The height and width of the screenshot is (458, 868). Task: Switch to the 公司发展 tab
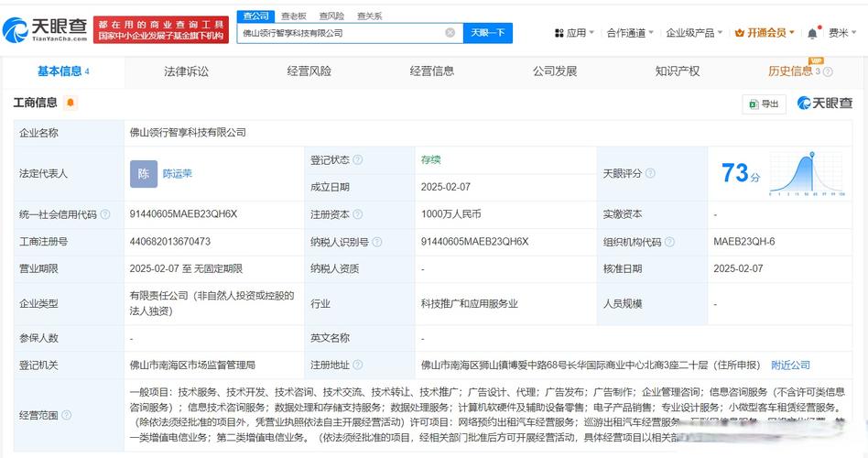[x=555, y=71]
